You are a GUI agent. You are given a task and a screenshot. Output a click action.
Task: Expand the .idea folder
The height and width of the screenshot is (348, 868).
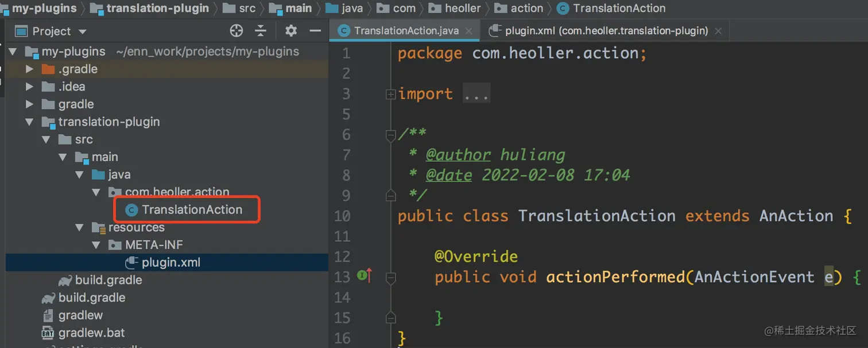coord(30,87)
